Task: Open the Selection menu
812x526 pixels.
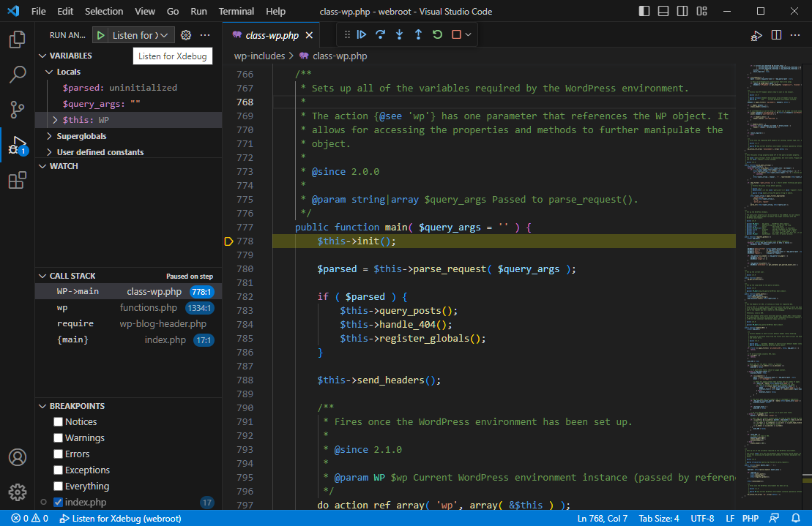Action: click(x=104, y=12)
